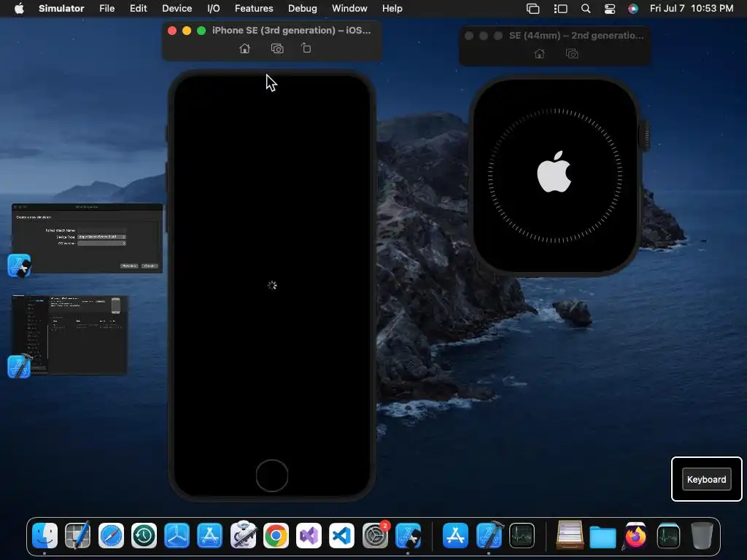Click the iPhone simulator Home toolbar icon
Image resolution: width=747 pixels, height=560 pixels.
click(244, 49)
